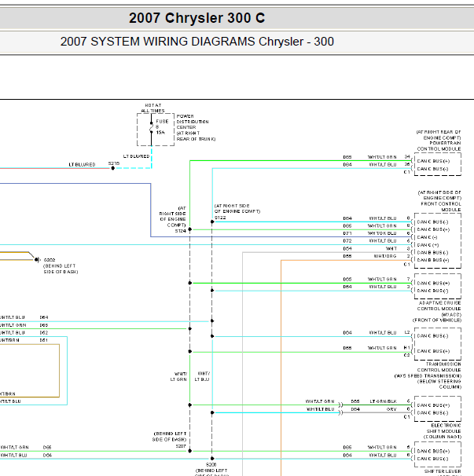Click the "2007 Chrysler 300 C" title heading
This screenshot has width=474, height=476.
197,18
